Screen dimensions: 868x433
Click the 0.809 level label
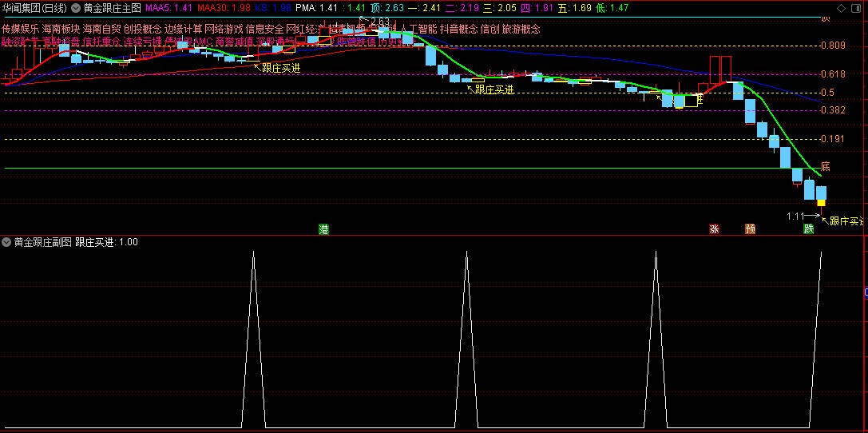pyautogui.click(x=834, y=46)
